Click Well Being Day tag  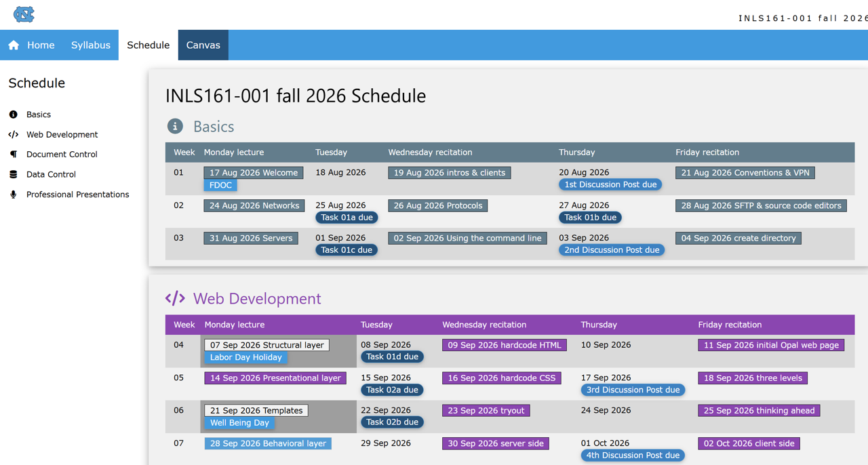pos(240,423)
